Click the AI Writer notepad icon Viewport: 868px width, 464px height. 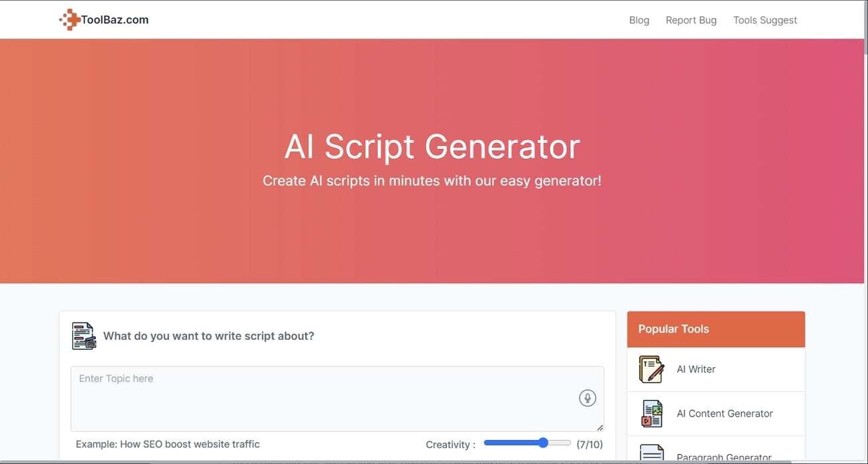651,369
